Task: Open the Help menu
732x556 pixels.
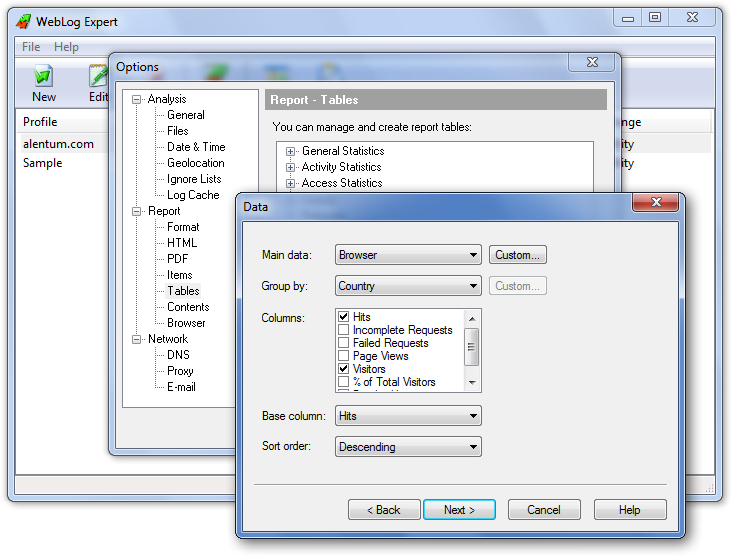Action: pyautogui.click(x=66, y=47)
